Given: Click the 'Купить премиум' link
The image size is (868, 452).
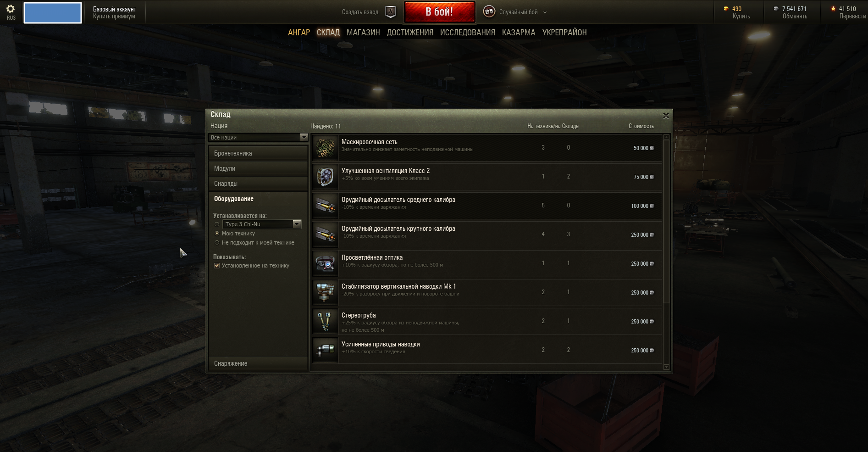Looking at the screenshot, I should click(x=114, y=17).
